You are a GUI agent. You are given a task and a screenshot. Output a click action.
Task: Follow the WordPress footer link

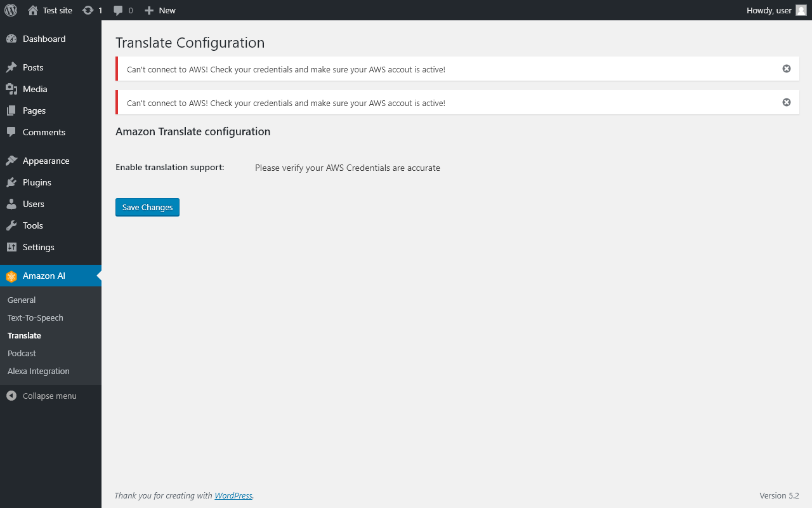click(233, 495)
